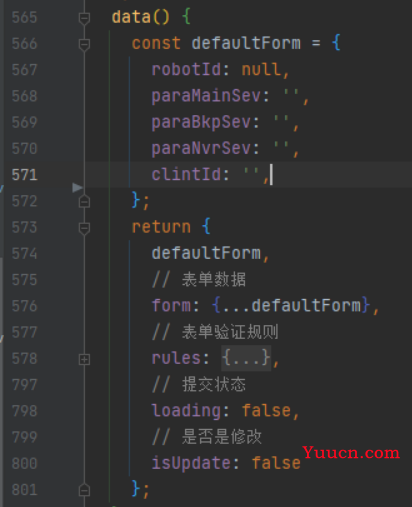Click the false value after loading
Viewport: 412px width, 507px height.
coord(266,411)
